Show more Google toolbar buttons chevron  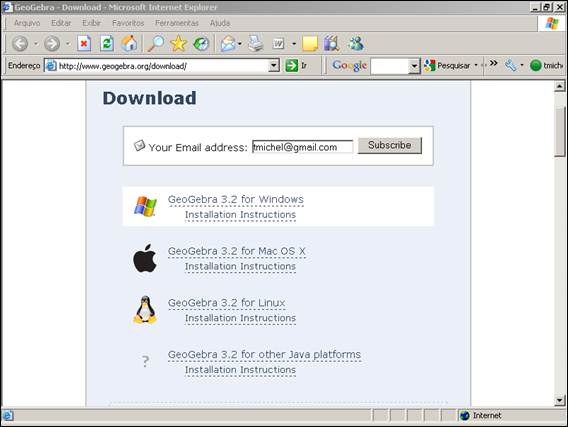coord(493,63)
